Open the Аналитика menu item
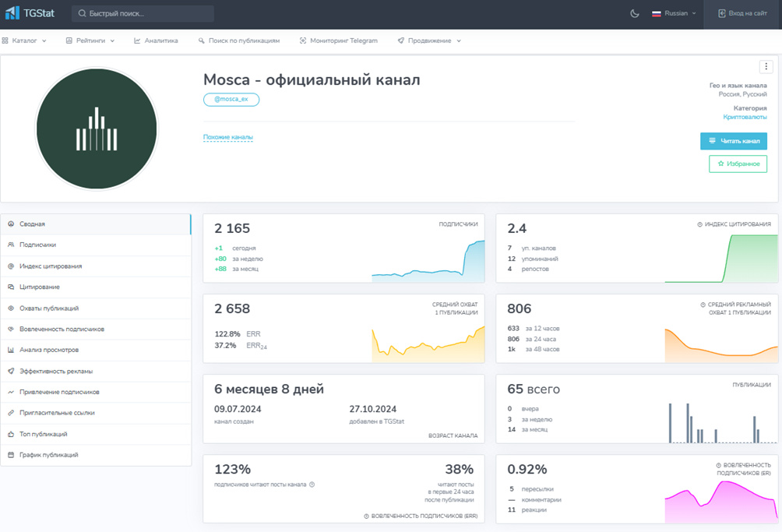Screen dimensions: 782x532 click(x=156, y=41)
